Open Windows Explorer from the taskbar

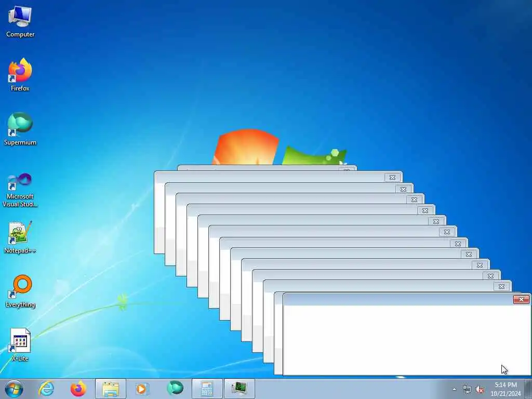110,389
